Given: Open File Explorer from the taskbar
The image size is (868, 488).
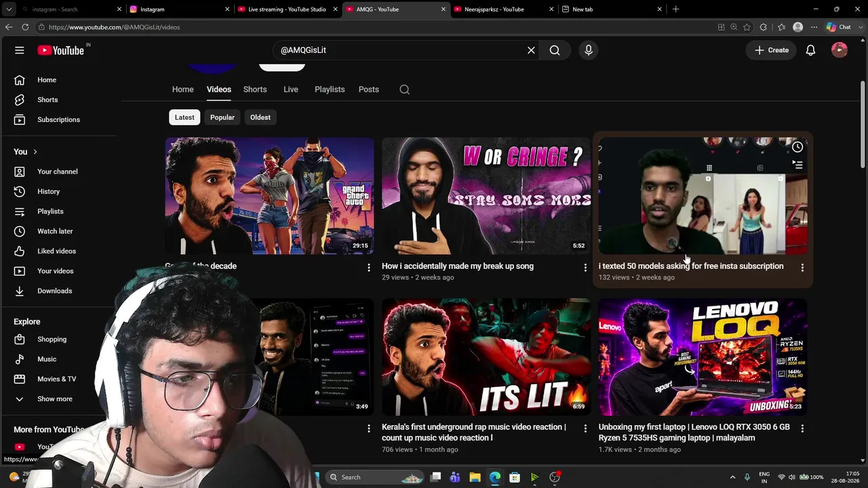Looking at the screenshot, I should [x=475, y=477].
